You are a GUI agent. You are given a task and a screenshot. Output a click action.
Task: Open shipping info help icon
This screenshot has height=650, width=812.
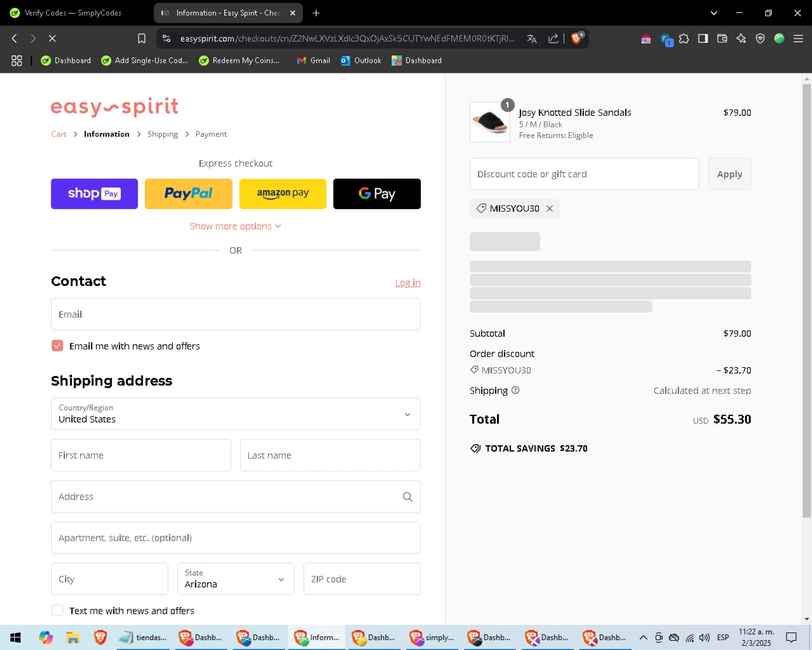(x=515, y=390)
